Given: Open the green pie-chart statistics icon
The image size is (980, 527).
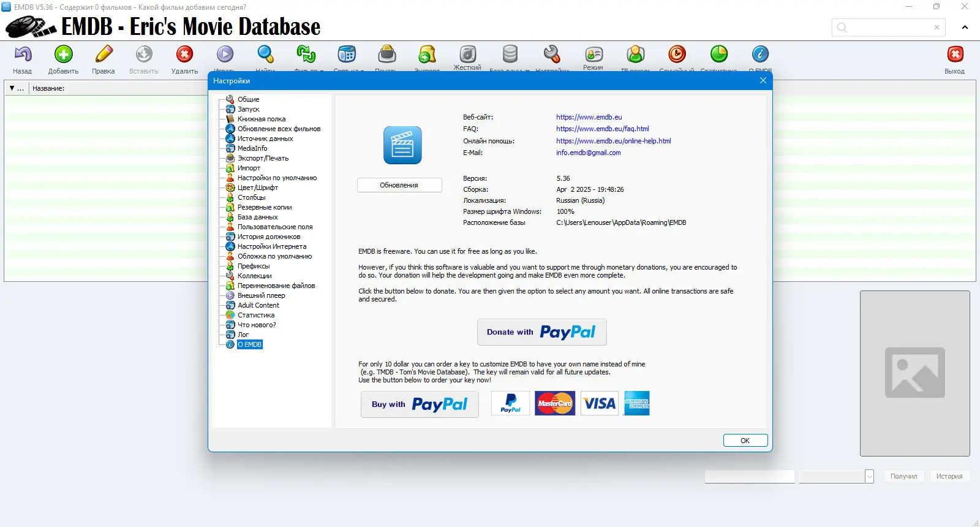Looking at the screenshot, I should pos(718,55).
